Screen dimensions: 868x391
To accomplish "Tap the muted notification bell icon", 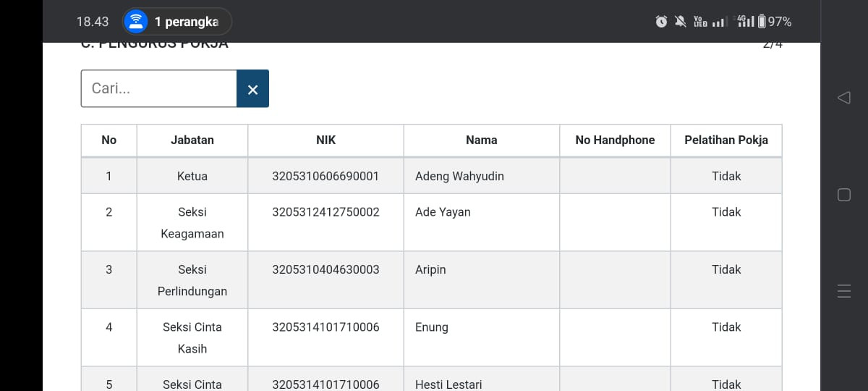I will tap(680, 22).
